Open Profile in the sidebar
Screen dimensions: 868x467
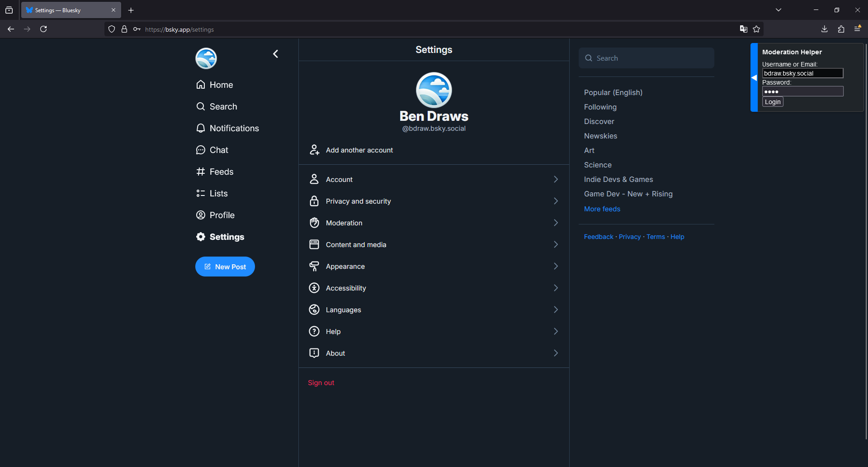coord(215,215)
